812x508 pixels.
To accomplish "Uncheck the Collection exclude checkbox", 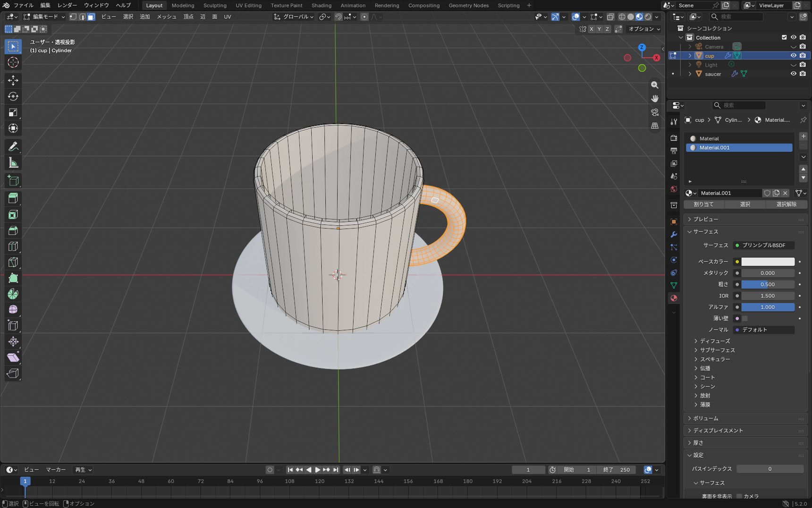I will click(784, 37).
